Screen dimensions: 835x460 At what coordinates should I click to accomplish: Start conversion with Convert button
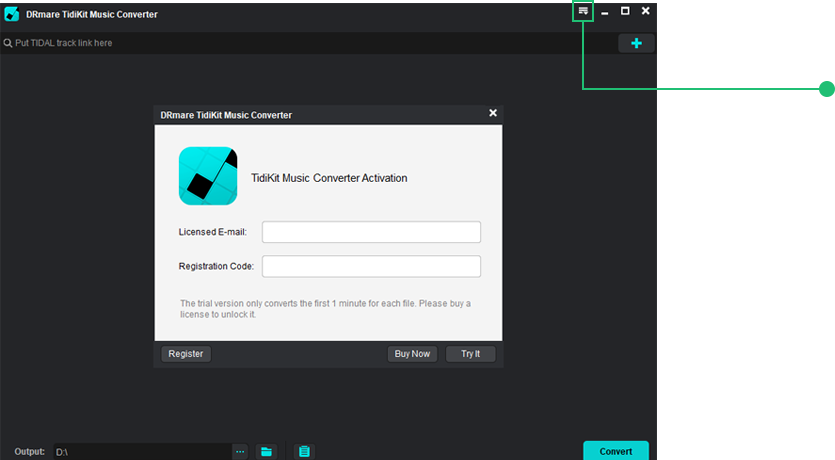click(616, 451)
